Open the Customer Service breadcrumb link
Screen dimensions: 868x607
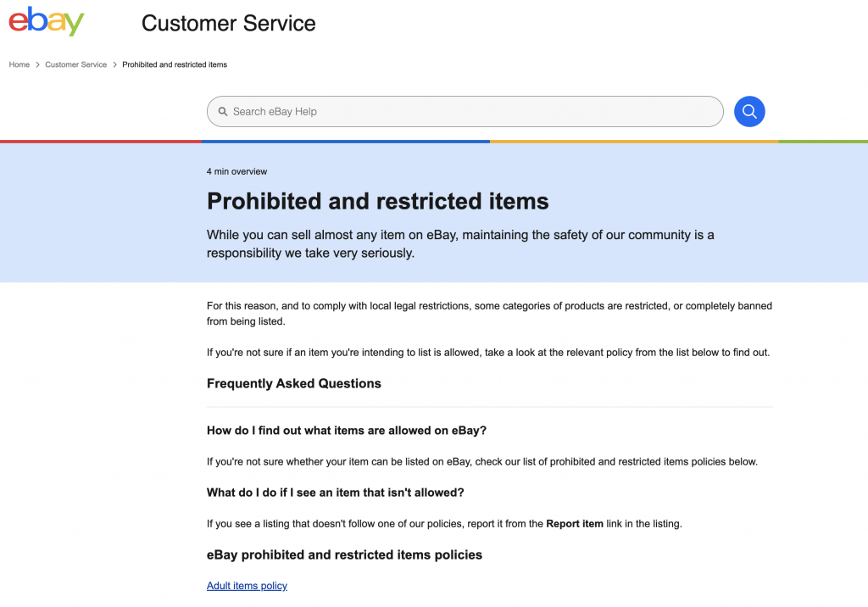click(x=75, y=64)
